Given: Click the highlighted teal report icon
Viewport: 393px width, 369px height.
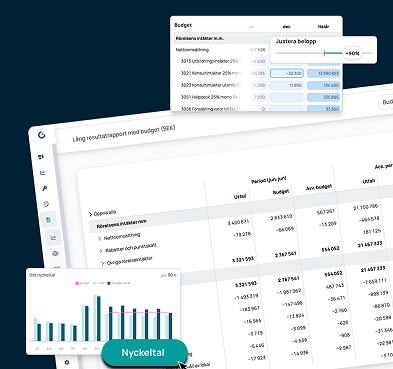Looking at the screenshot, I should tap(49, 220).
